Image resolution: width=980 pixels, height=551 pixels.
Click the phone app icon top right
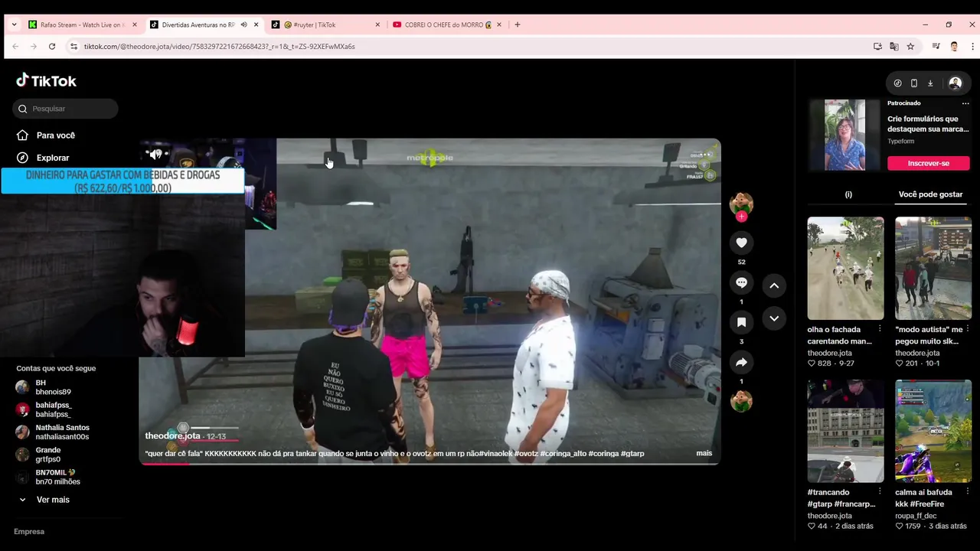tap(913, 83)
